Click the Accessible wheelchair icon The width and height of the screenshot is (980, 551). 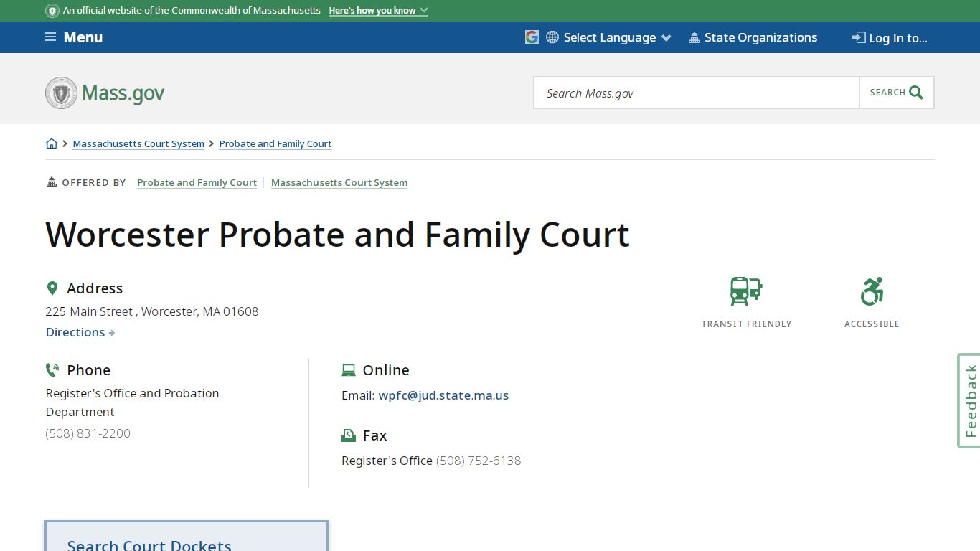872,291
